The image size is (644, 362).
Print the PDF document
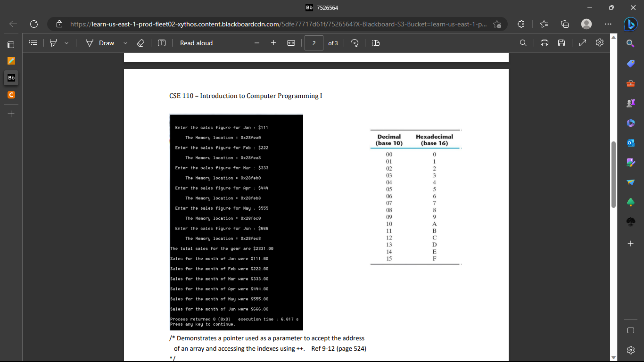544,43
